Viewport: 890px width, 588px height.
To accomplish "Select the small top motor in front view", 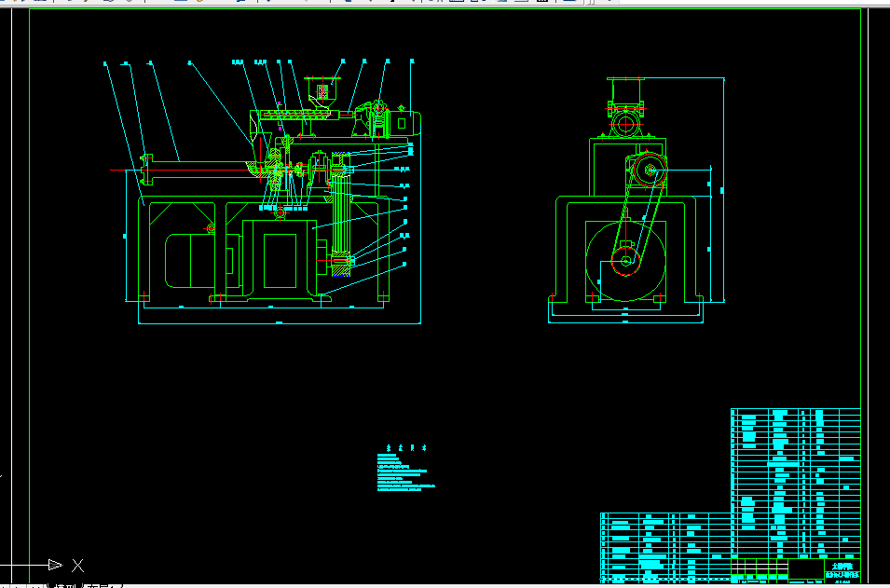I will click(x=404, y=123).
